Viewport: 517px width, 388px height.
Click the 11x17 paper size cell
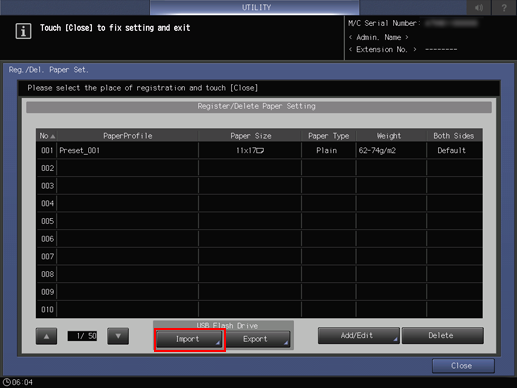click(250, 150)
